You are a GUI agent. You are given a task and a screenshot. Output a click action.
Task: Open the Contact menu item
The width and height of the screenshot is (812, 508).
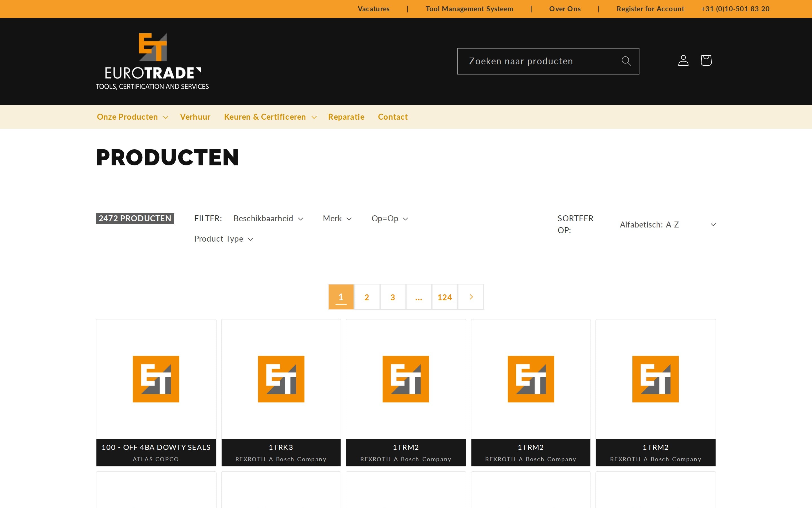392,117
